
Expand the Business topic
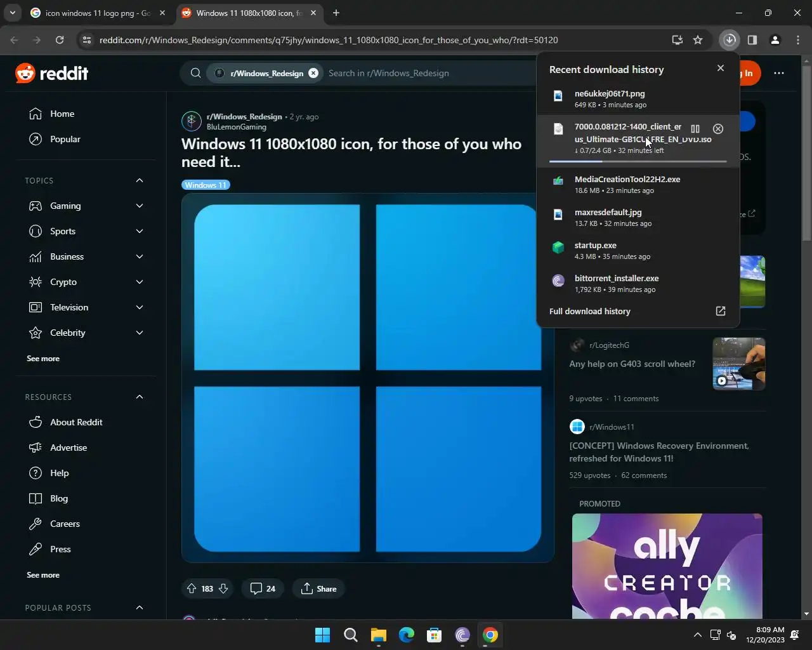tap(140, 256)
